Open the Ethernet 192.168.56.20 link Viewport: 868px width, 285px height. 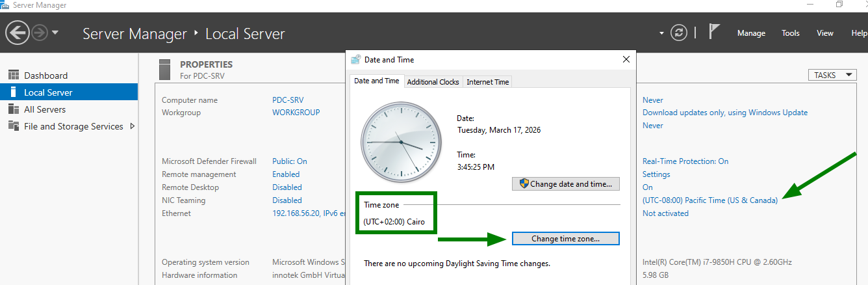pos(309,213)
